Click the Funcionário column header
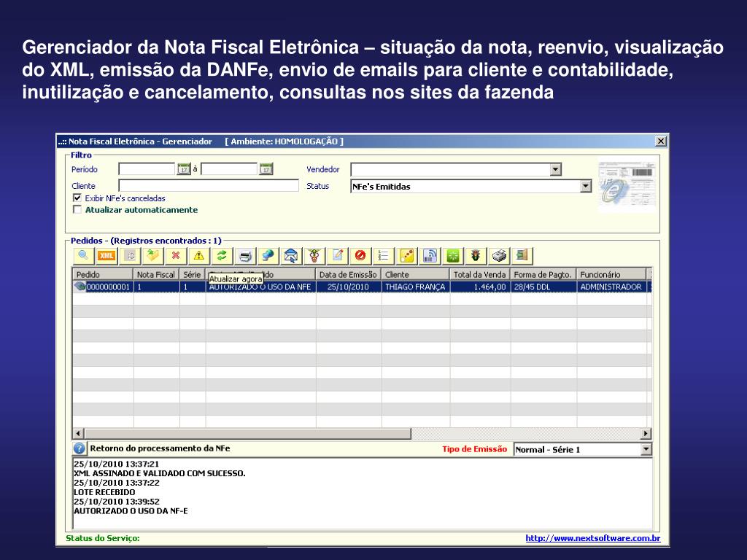Image resolution: width=747 pixels, height=560 pixels. click(611, 275)
